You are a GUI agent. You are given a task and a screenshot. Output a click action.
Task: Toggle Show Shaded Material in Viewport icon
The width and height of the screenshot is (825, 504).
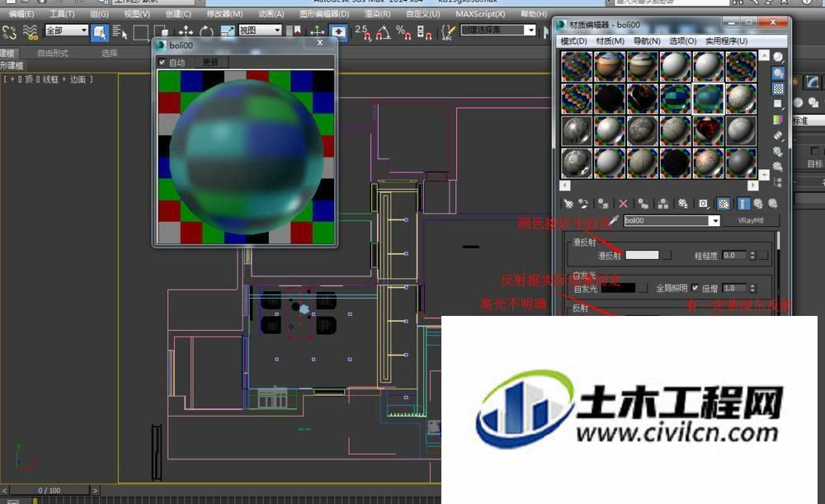(x=724, y=204)
